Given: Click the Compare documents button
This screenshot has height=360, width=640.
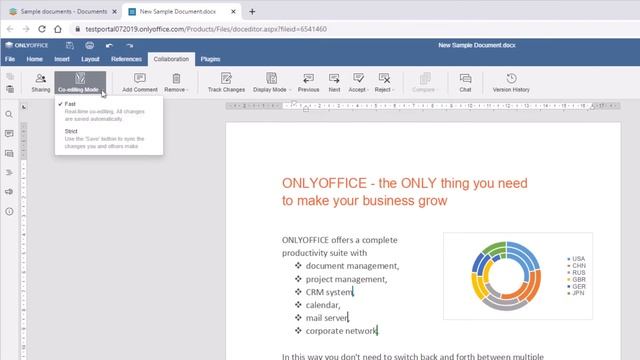Looking at the screenshot, I should click(x=424, y=82).
